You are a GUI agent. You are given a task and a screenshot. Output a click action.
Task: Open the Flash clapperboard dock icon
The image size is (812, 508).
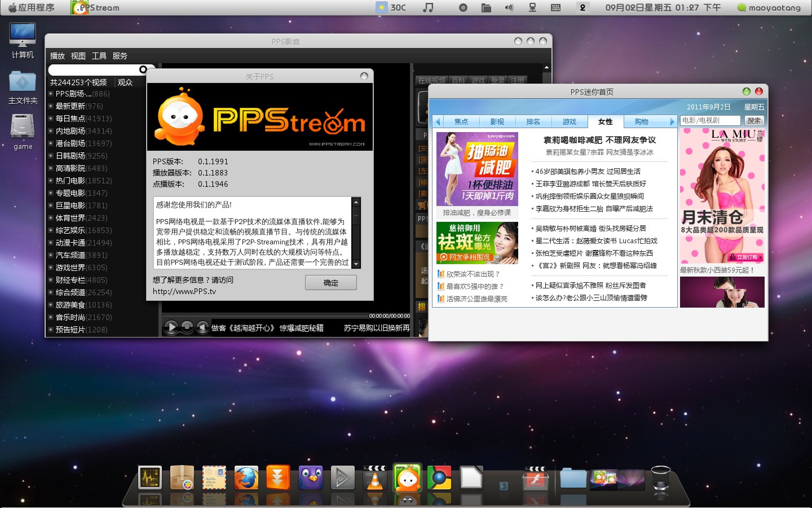click(x=535, y=478)
